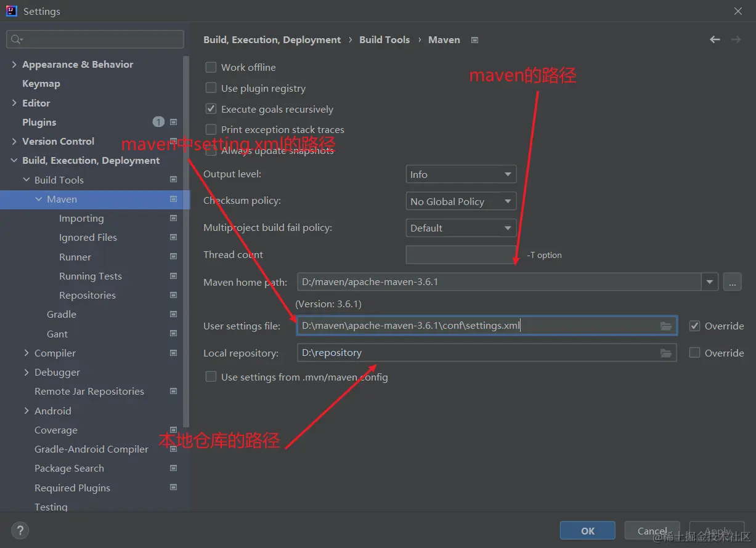Collapse the Build Tools node

pyautogui.click(x=26, y=180)
